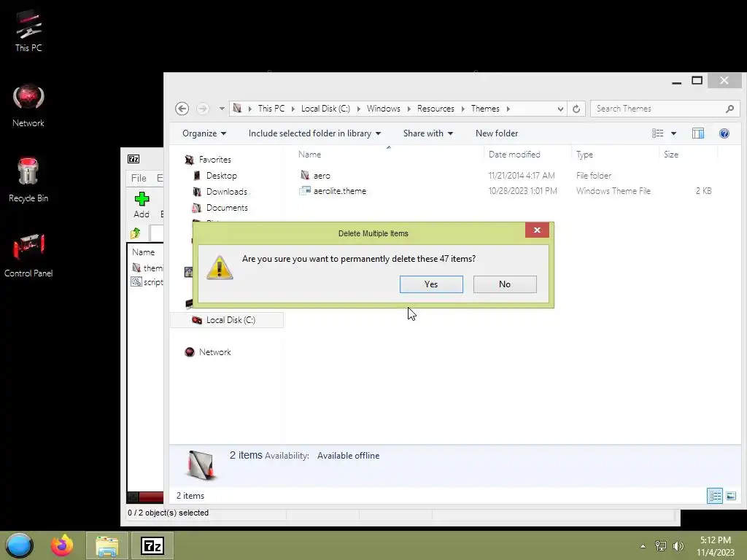Click the 7-Zip window title icon
The height and width of the screenshot is (560, 747).
[x=133, y=159]
